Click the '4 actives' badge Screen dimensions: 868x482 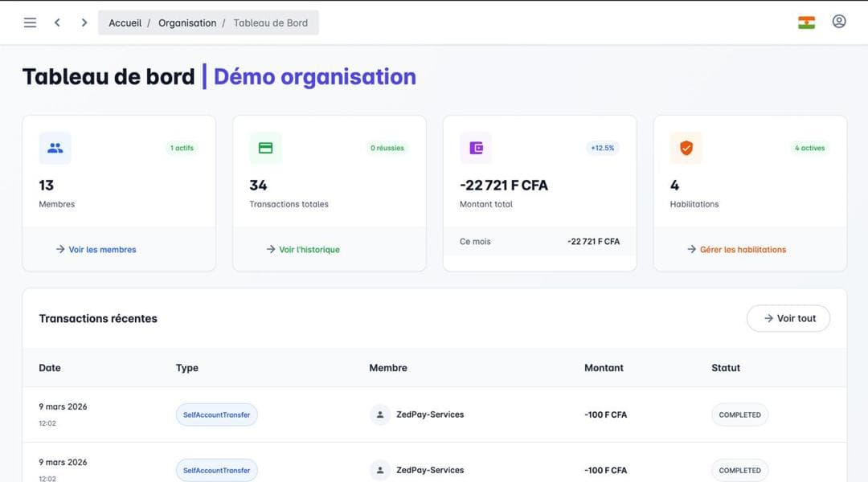point(809,148)
